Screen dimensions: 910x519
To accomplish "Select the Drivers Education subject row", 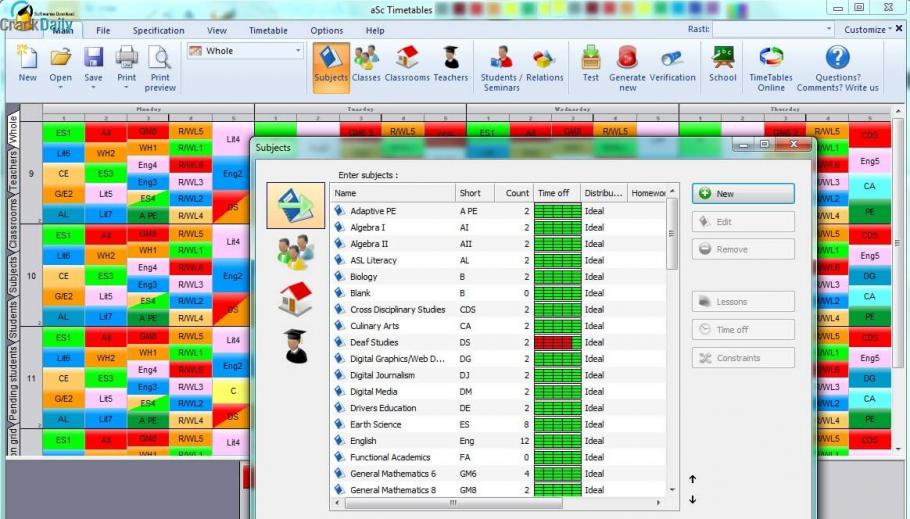I will tap(499, 408).
